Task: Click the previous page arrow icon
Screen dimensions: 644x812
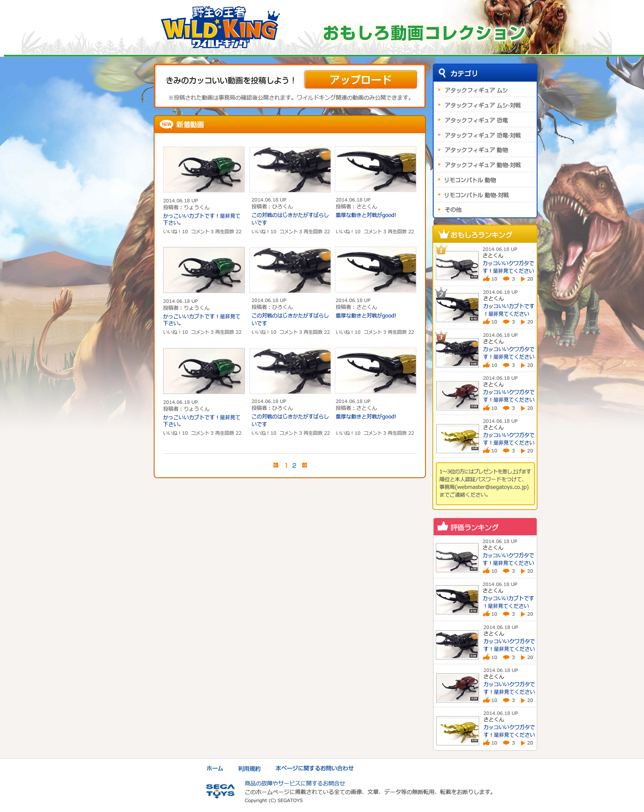Action: (276, 465)
